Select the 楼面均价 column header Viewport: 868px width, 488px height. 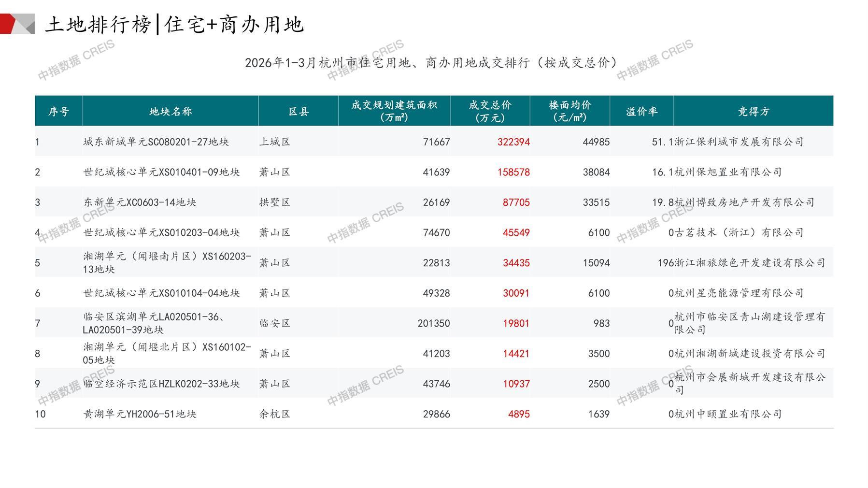570,111
